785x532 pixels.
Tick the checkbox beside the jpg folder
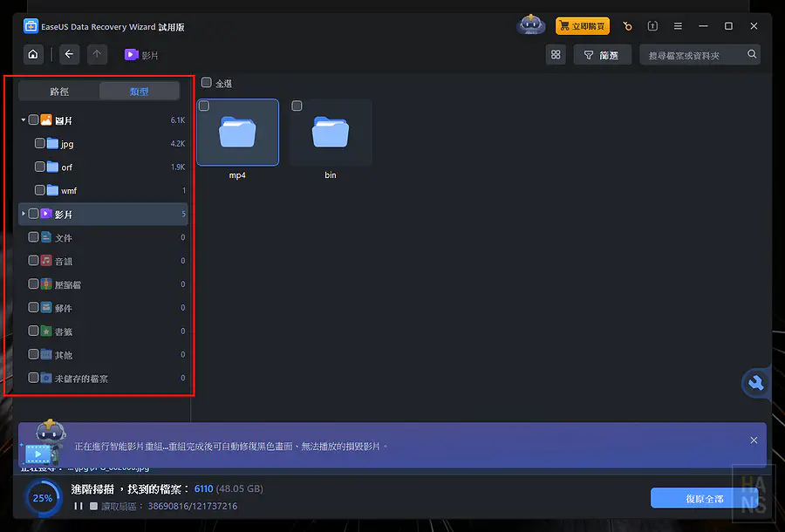(x=40, y=143)
